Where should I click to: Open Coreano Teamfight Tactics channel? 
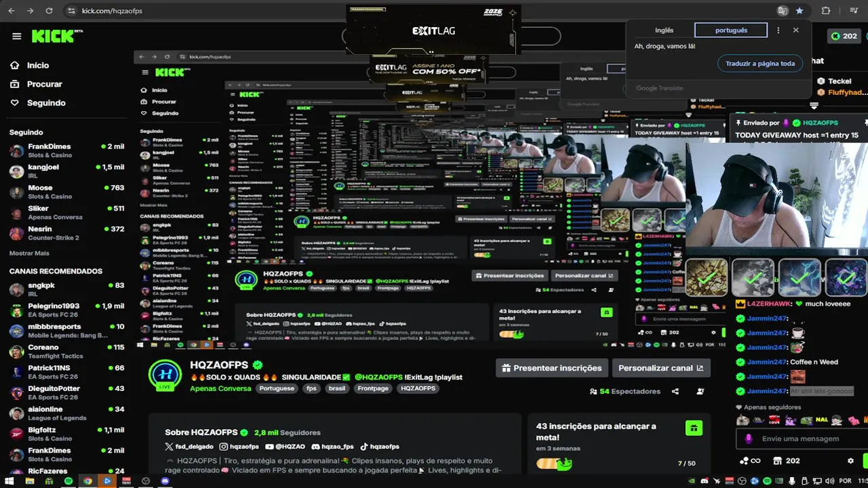(66, 351)
